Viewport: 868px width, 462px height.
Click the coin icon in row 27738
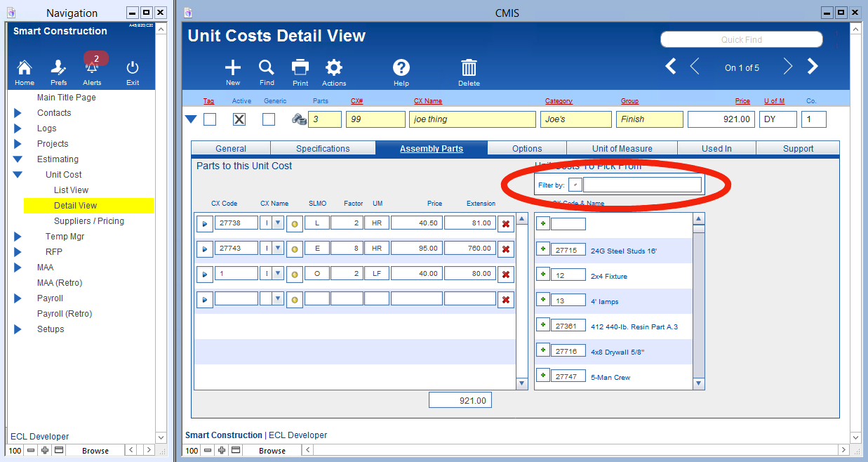click(x=295, y=224)
